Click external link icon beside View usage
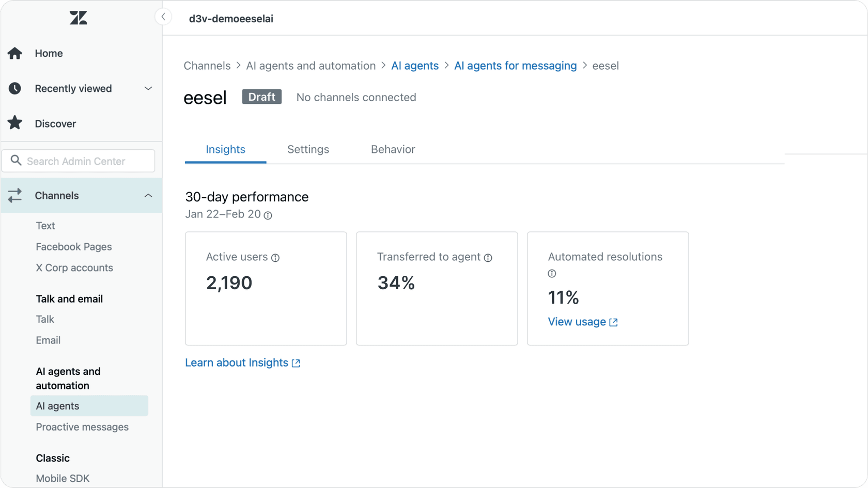868x488 pixels. [613, 322]
